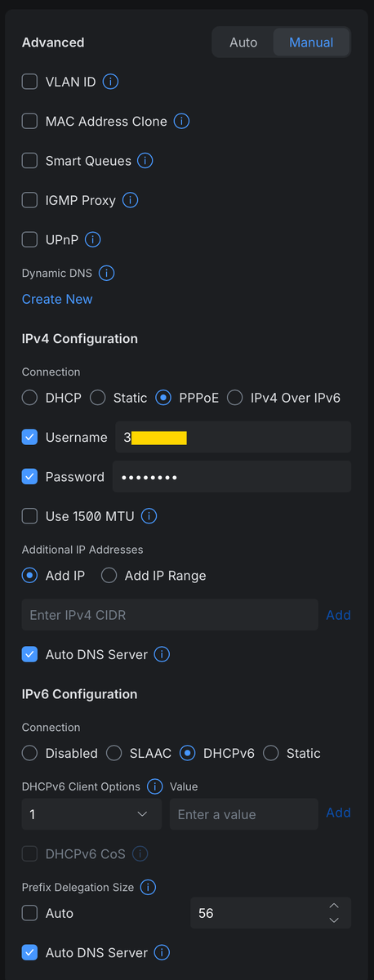Click Add next to the IPv4 CIDR field
374x980 pixels.
339,615
